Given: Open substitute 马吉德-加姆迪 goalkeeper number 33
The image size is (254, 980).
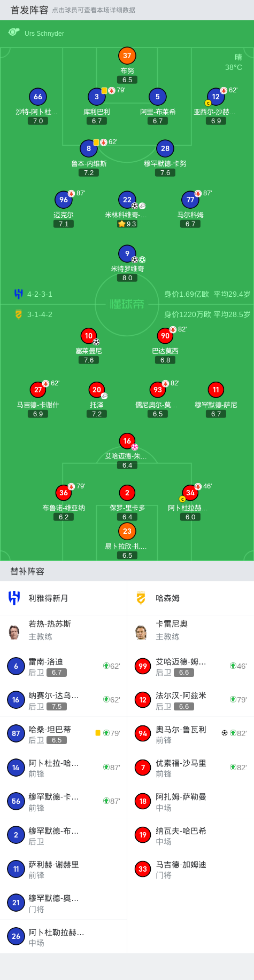Looking at the screenshot, I should click(x=190, y=869).
